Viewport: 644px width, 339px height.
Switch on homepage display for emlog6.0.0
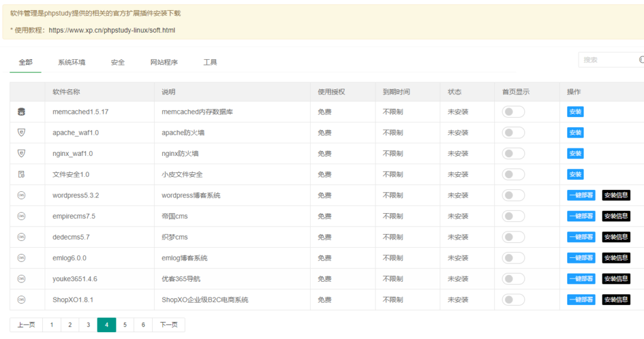click(513, 258)
